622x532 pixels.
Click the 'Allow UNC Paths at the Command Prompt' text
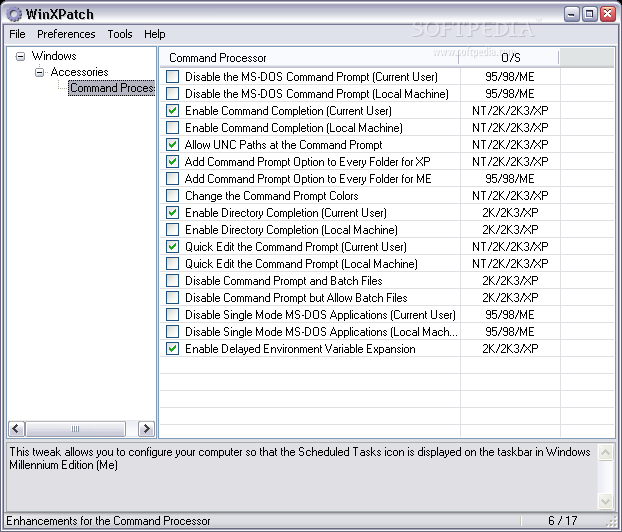coord(283,145)
